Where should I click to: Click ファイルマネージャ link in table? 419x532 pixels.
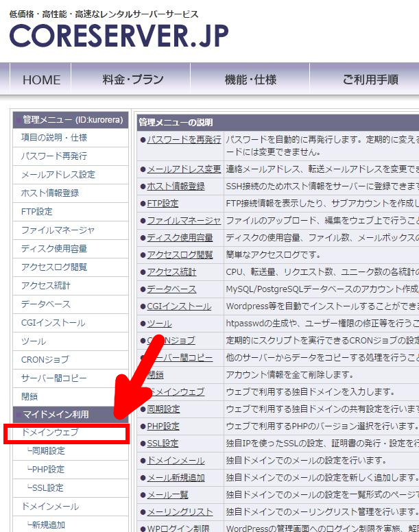click(x=184, y=221)
